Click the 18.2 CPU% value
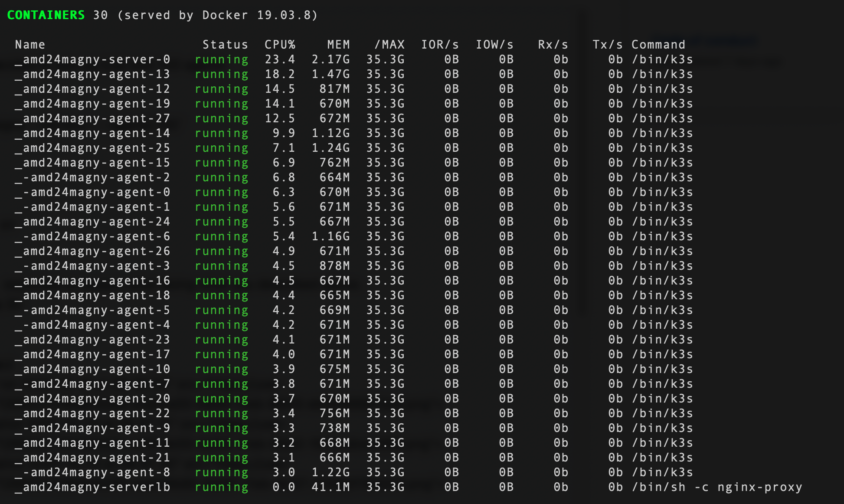This screenshot has width=844, height=504. click(x=280, y=74)
